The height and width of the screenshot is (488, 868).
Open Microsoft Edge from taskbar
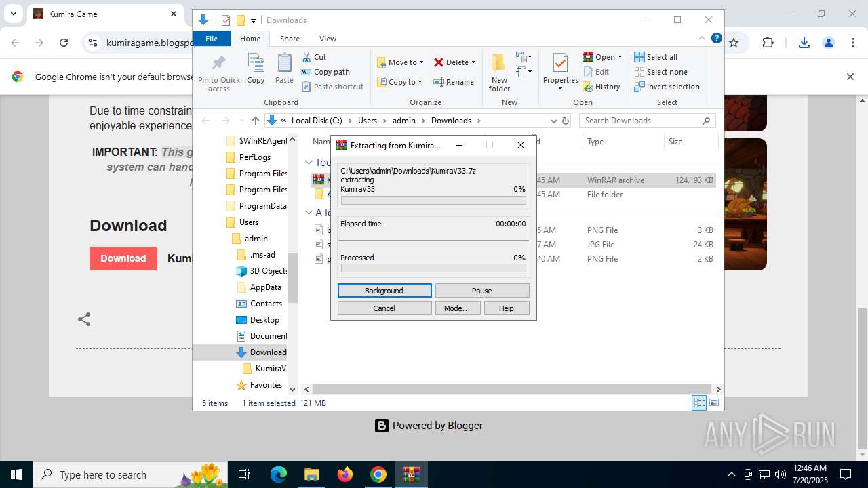click(x=279, y=474)
